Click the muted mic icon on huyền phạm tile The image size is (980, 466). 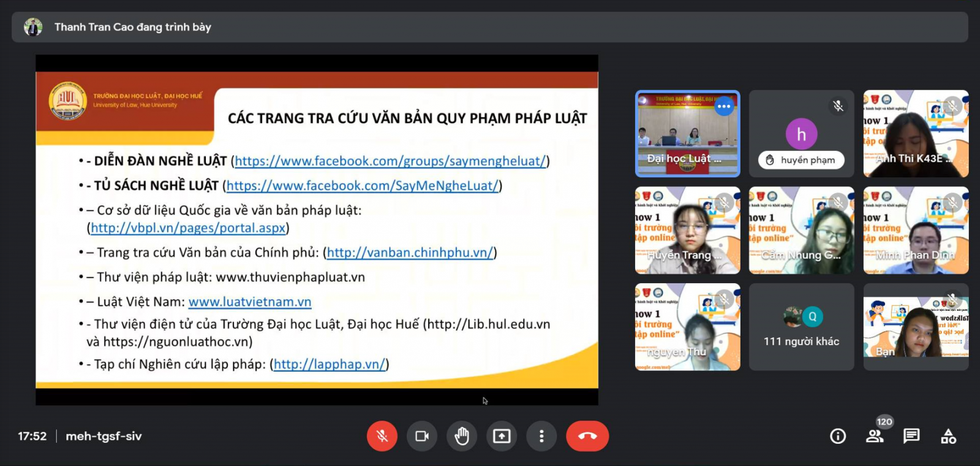coord(838,106)
